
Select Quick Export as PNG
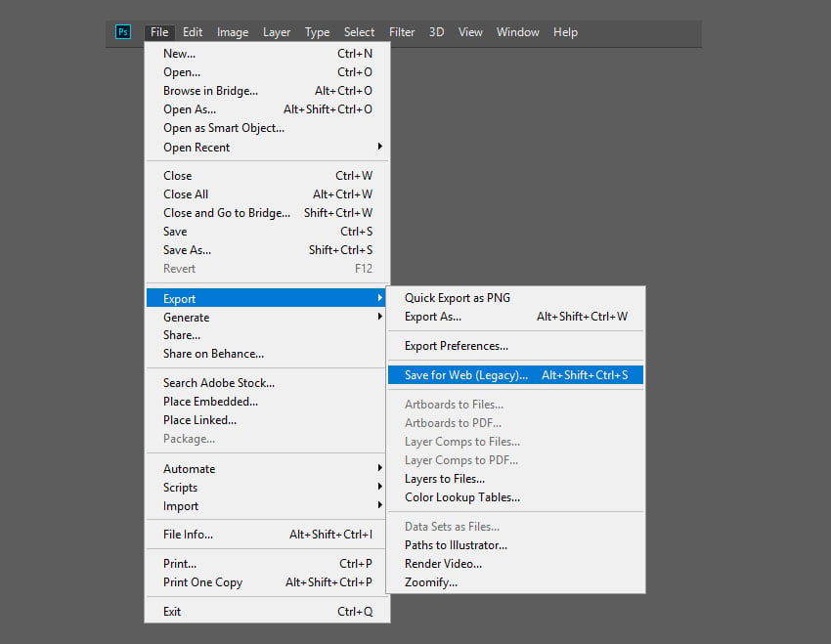click(515, 298)
